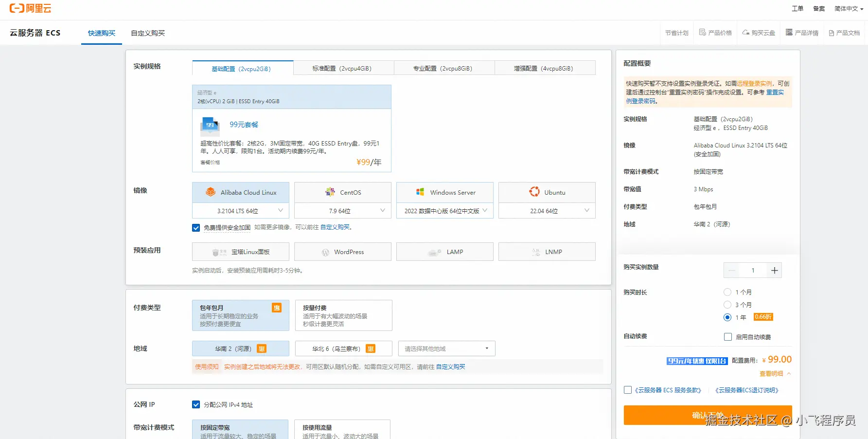Click the LNMP app icon
This screenshot has width=868, height=439.
coord(536,252)
